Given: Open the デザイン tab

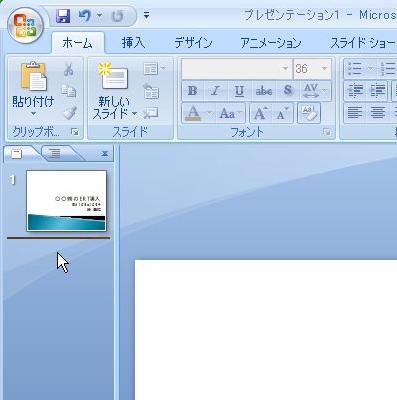Looking at the screenshot, I should pos(193,43).
